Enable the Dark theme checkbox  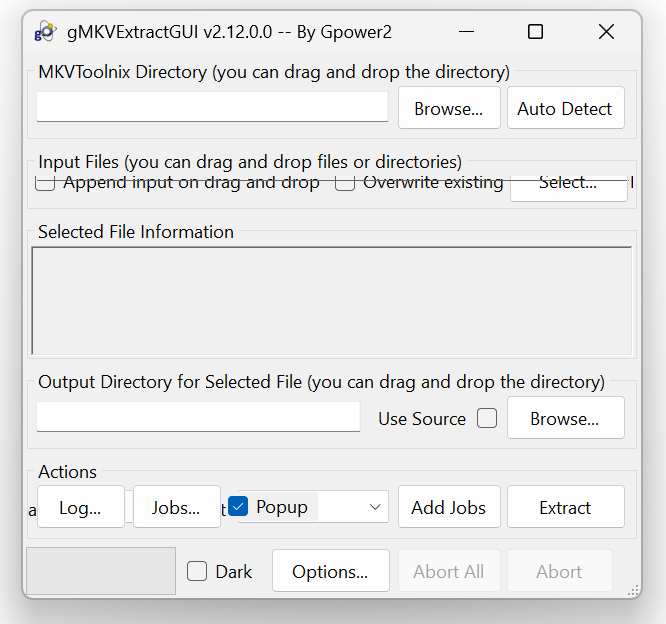(x=197, y=571)
